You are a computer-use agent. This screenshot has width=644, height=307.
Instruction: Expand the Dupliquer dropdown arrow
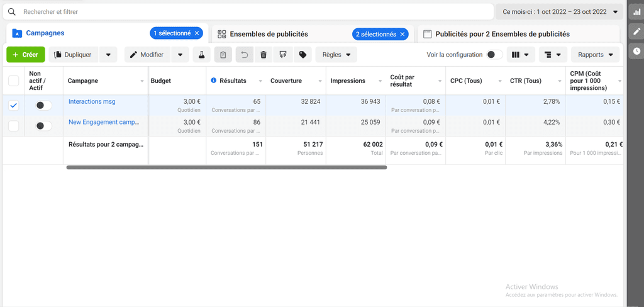point(108,55)
